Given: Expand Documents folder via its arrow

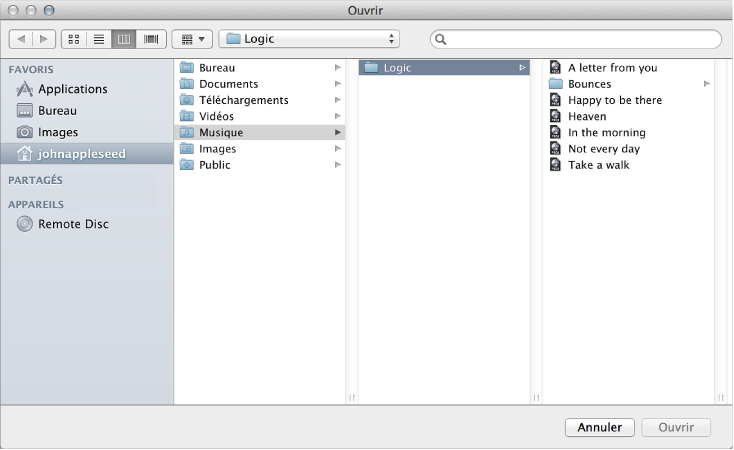Looking at the screenshot, I should [x=338, y=84].
